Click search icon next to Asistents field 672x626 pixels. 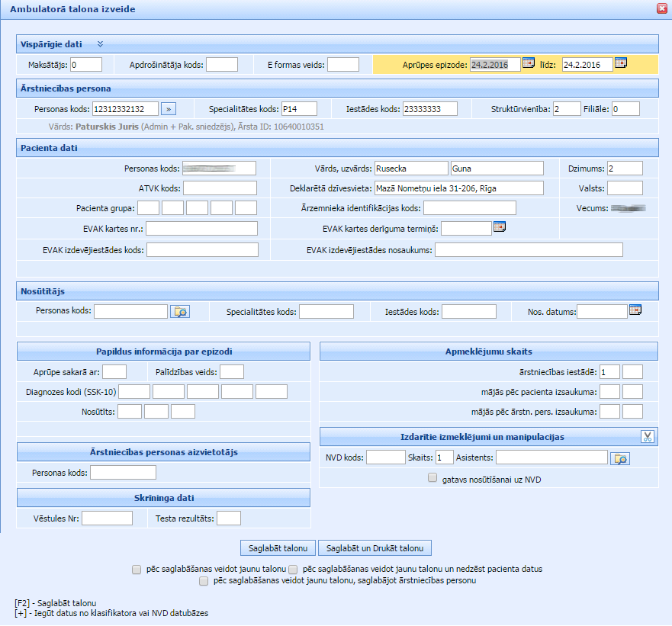(620, 457)
